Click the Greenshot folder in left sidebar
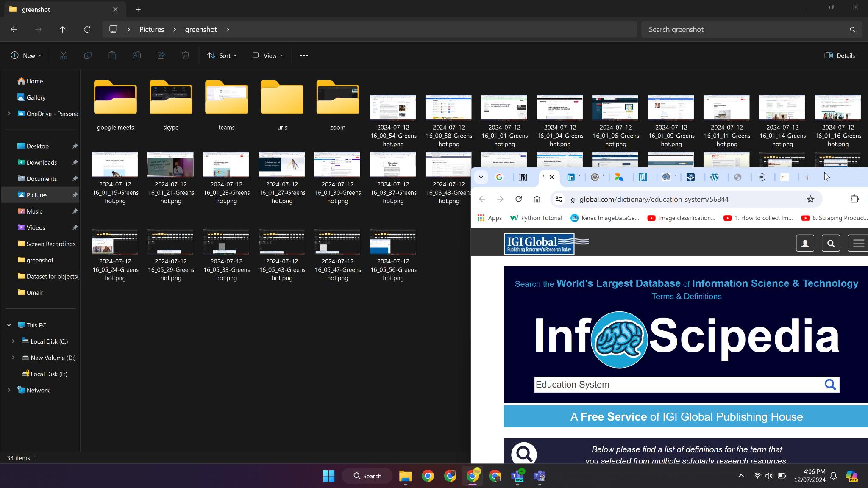 (40, 260)
